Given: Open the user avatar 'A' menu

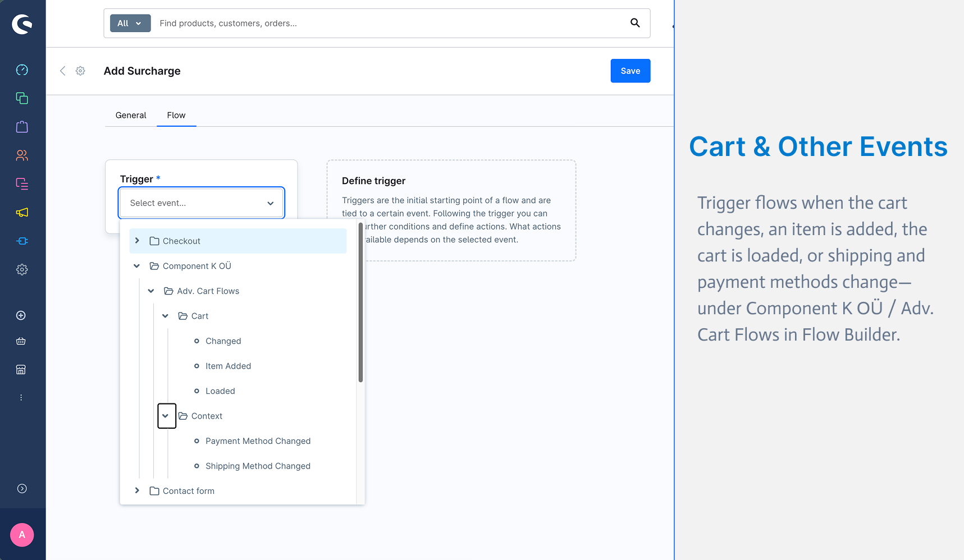Looking at the screenshot, I should [22, 535].
